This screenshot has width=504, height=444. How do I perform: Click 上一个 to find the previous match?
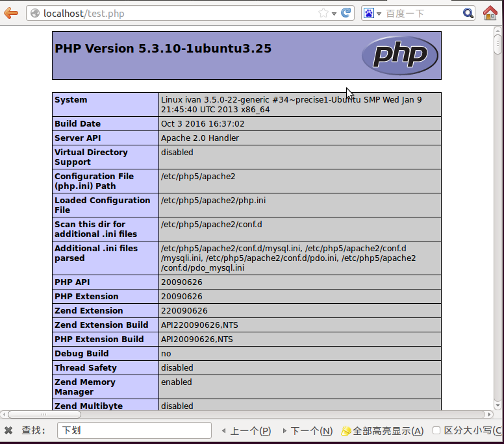pos(246,430)
